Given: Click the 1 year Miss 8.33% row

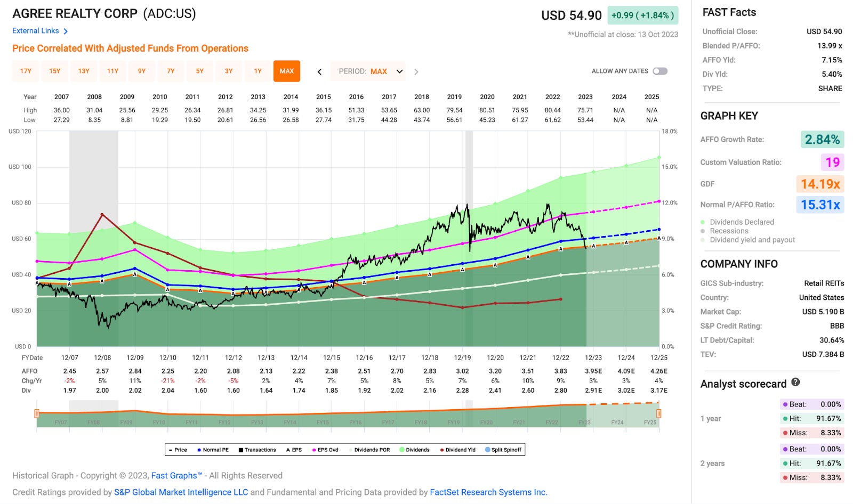Looking at the screenshot, I should tap(811, 433).
